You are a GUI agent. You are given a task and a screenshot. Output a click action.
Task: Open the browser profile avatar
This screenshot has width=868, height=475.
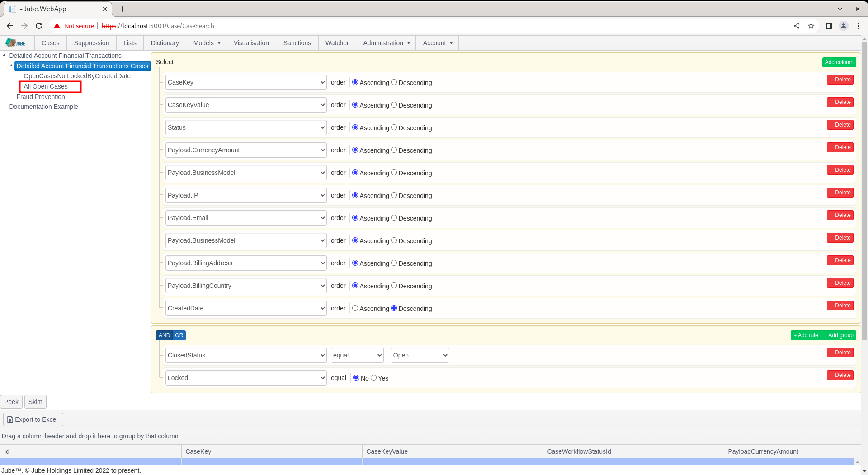[844, 26]
